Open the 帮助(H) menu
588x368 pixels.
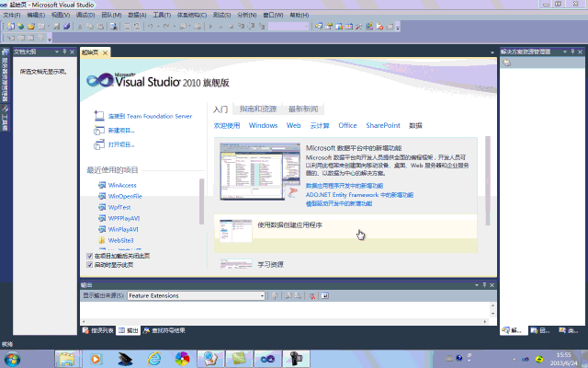pos(300,15)
